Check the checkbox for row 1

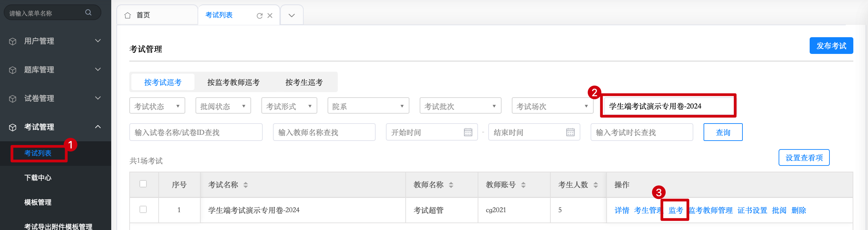143,210
